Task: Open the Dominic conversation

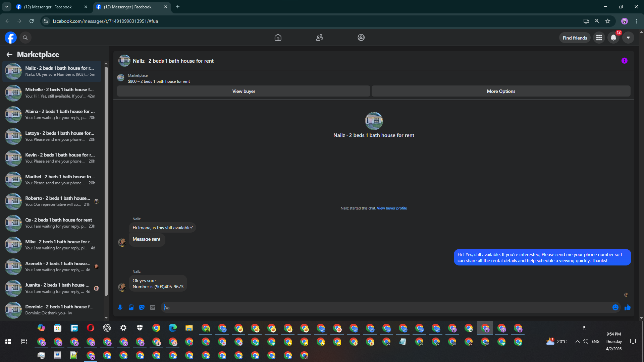Action: click(52, 310)
